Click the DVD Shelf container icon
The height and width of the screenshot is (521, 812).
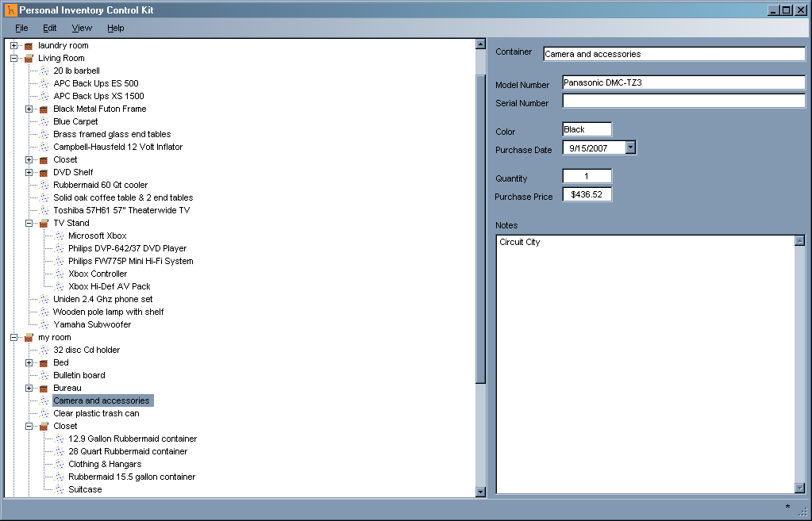point(44,172)
